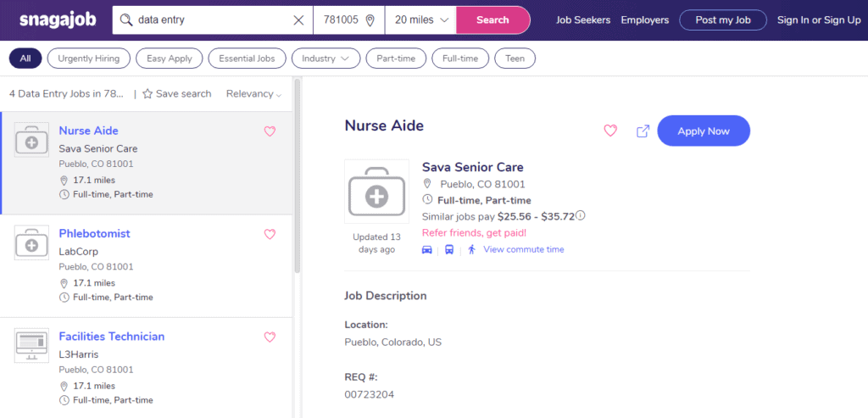Viewport: 868px width, 418px height.
Task: Click clock icon on Facilities Technician card
Action: coord(64,400)
